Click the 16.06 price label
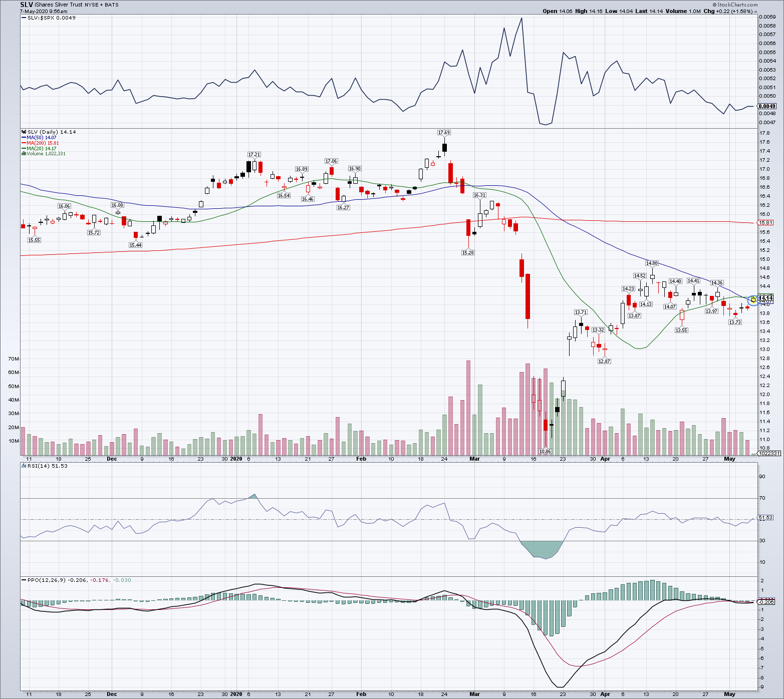Image resolution: width=784 pixels, height=699 pixels. coord(64,206)
